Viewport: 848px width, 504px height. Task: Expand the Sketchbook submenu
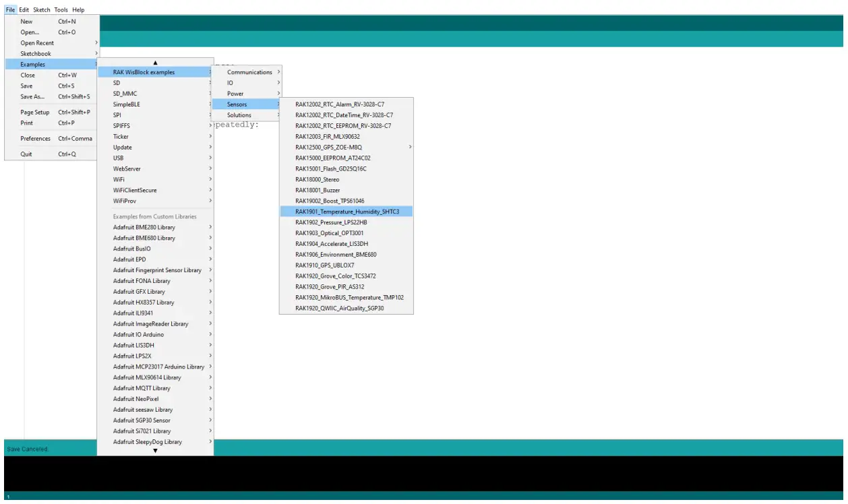(x=52, y=54)
